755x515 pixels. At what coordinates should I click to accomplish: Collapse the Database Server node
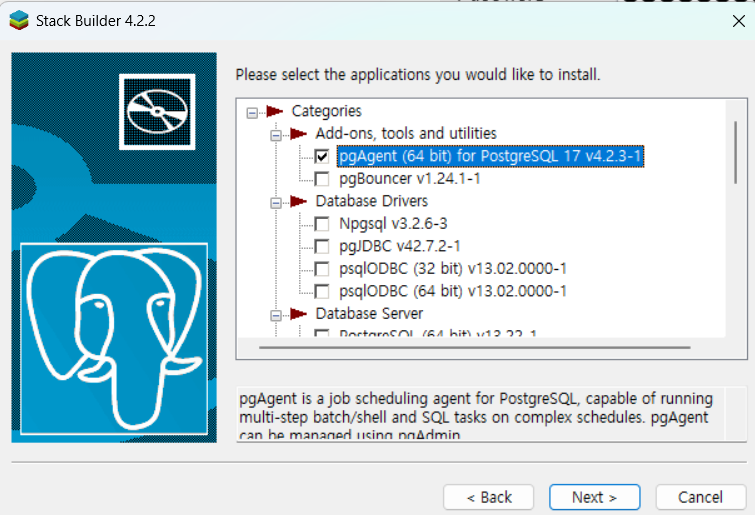pos(276,315)
